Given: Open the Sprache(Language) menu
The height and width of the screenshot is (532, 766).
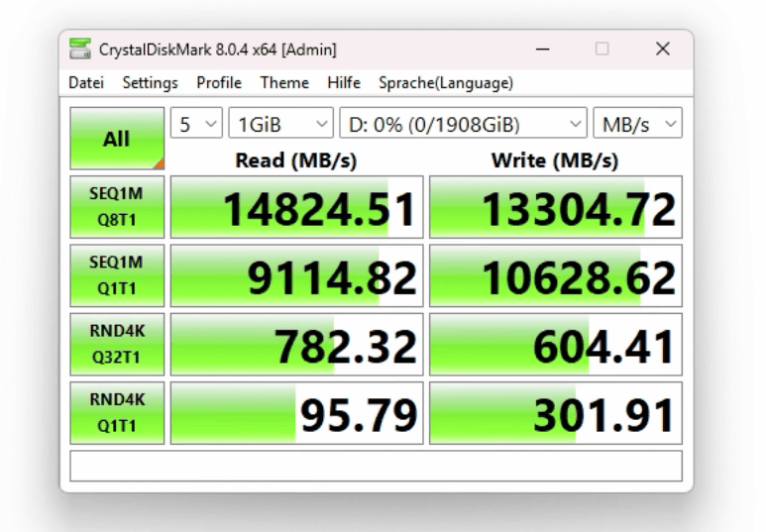Looking at the screenshot, I should (x=446, y=82).
